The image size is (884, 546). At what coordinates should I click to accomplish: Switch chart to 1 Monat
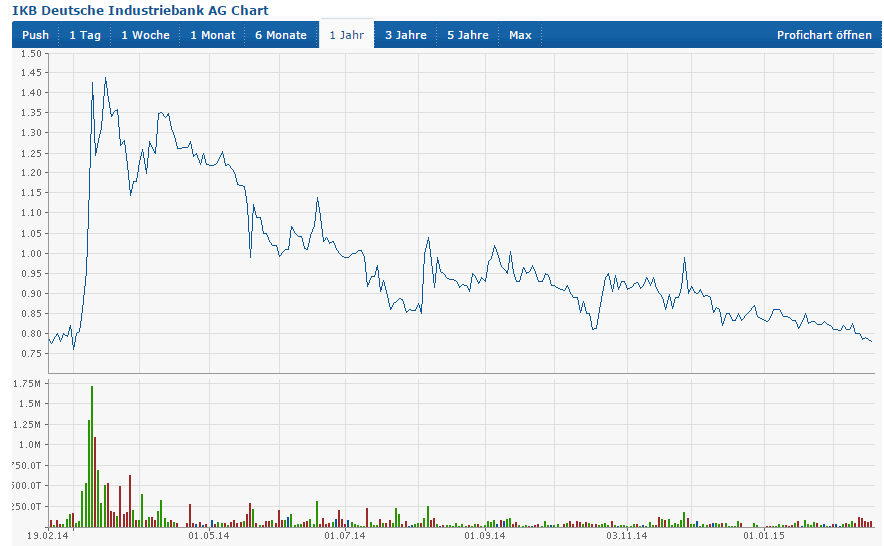point(212,35)
